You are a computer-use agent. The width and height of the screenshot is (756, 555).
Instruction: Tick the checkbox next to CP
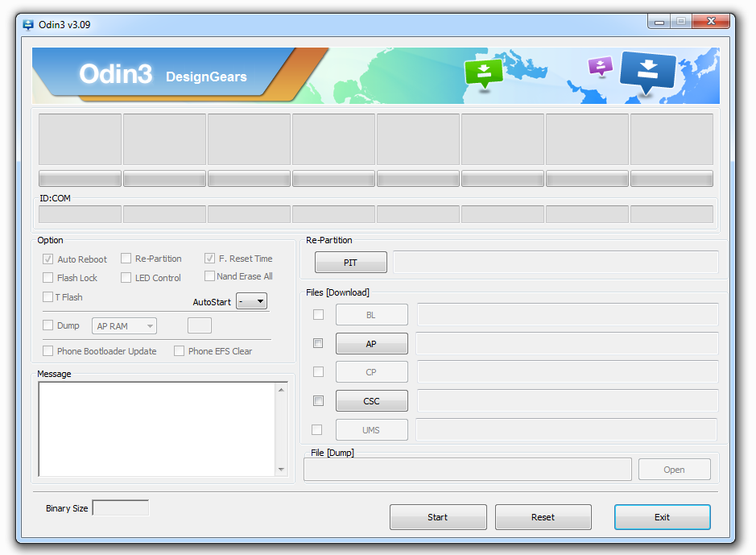[x=318, y=372]
